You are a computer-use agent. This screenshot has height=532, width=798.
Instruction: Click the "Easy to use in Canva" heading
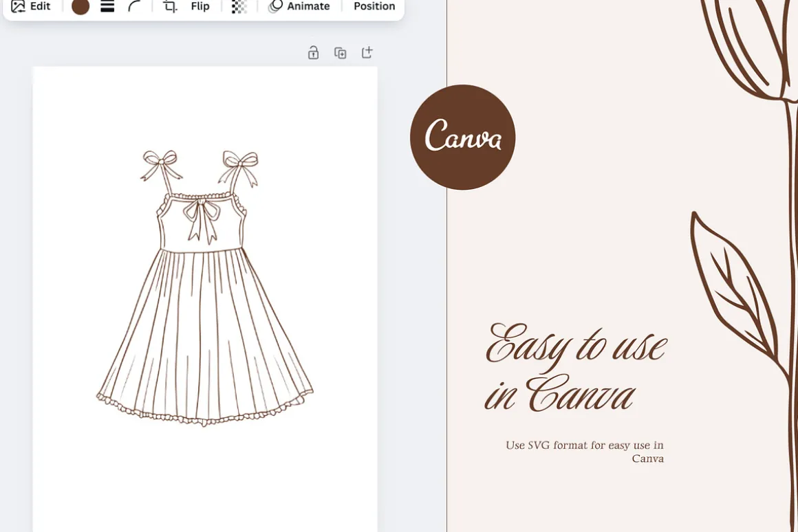576,367
